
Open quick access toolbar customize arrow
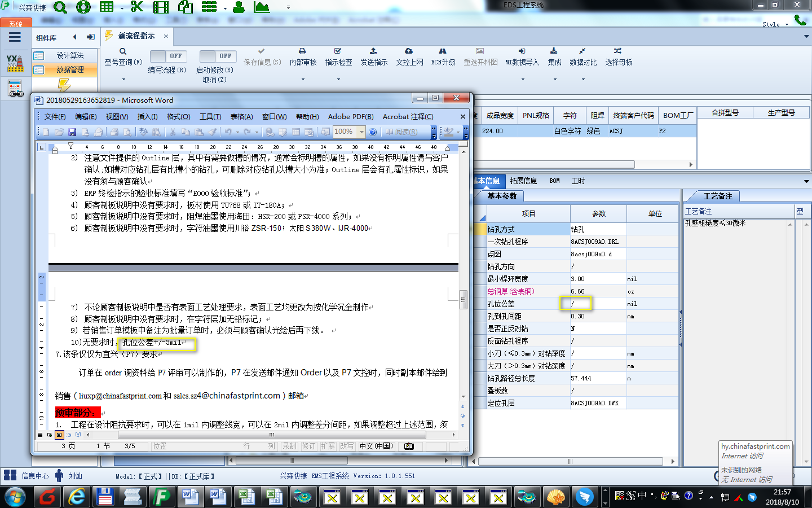(288, 7)
